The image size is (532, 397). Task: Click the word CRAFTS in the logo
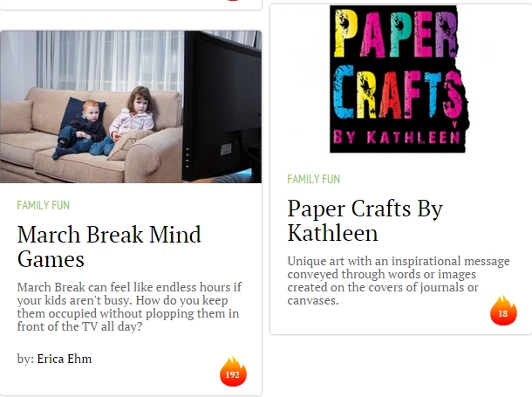pos(398,92)
